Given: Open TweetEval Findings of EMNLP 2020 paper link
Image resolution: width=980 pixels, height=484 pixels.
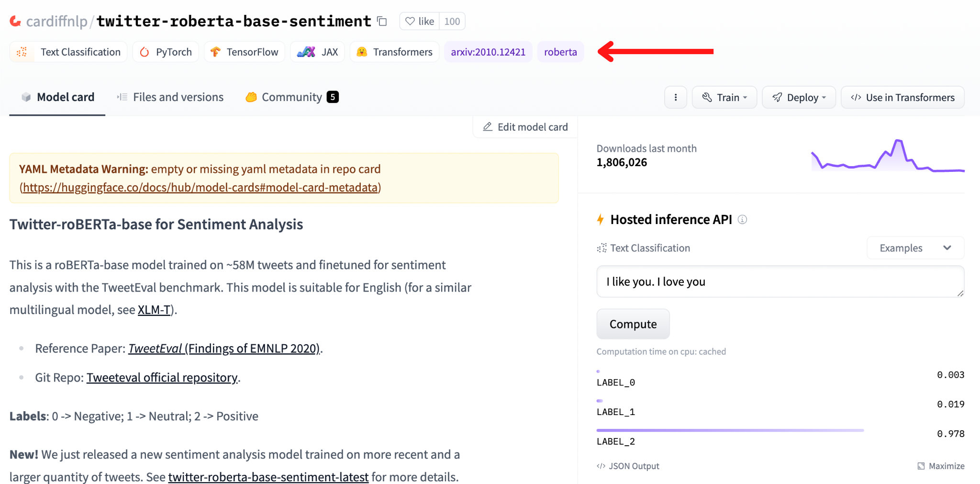Looking at the screenshot, I should point(224,349).
